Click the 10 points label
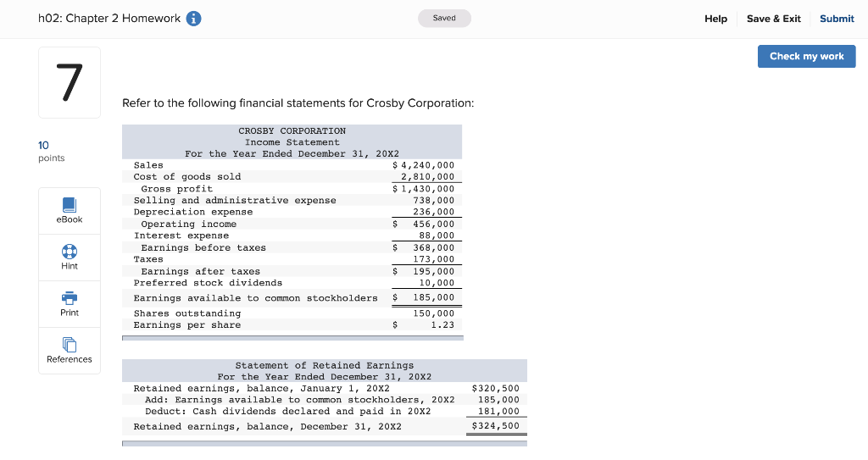 (x=51, y=151)
